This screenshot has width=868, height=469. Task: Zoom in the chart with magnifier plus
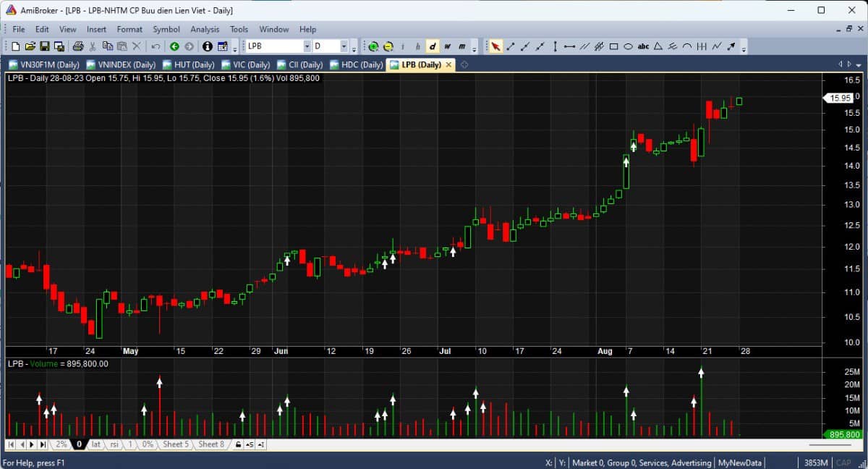[374, 46]
